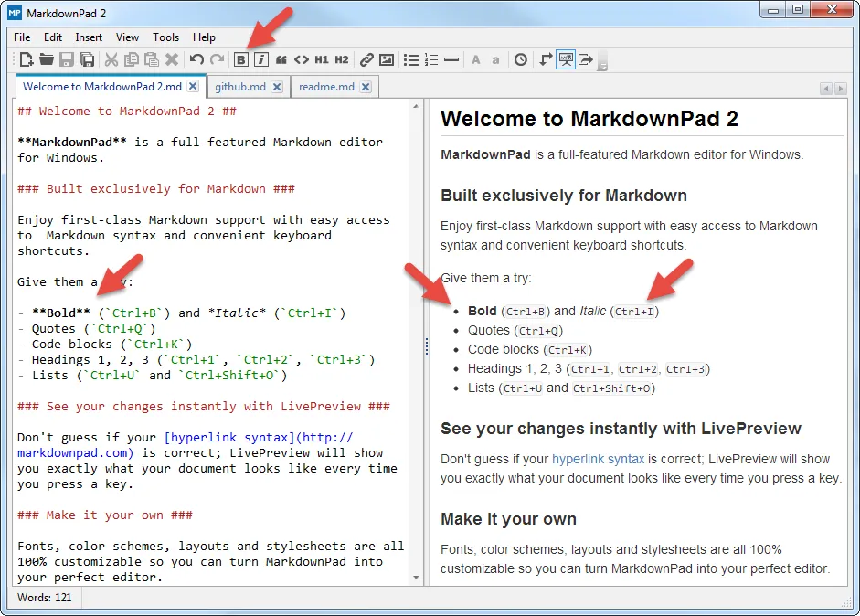Insert a horizontal rule
Screen dimensions: 860x616
[451, 59]
